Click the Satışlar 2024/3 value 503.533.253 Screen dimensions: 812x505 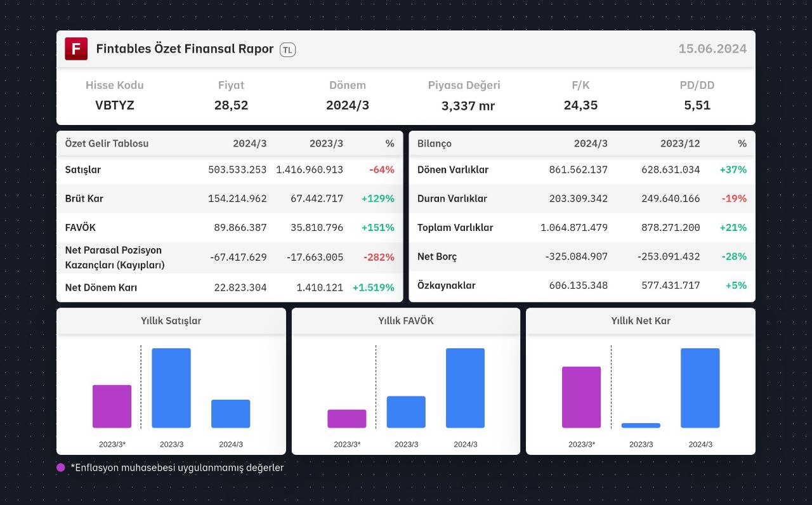tap(237, 170)
